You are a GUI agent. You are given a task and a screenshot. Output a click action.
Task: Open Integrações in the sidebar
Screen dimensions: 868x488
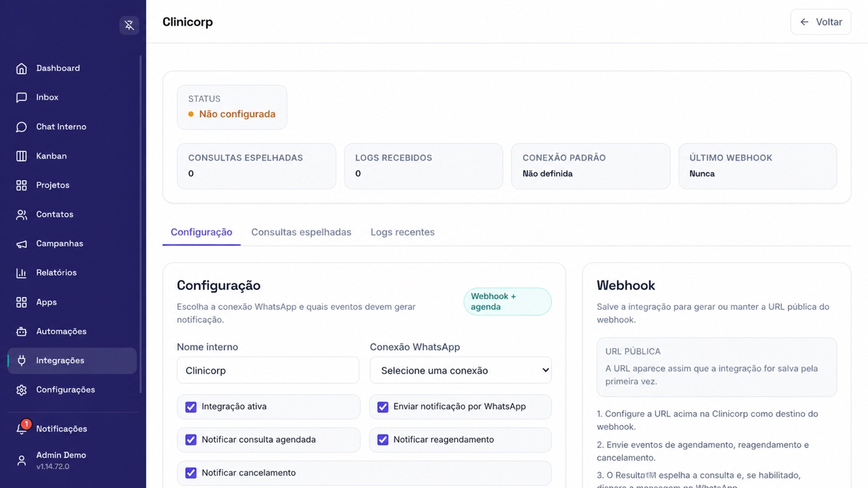coord(72,361)
